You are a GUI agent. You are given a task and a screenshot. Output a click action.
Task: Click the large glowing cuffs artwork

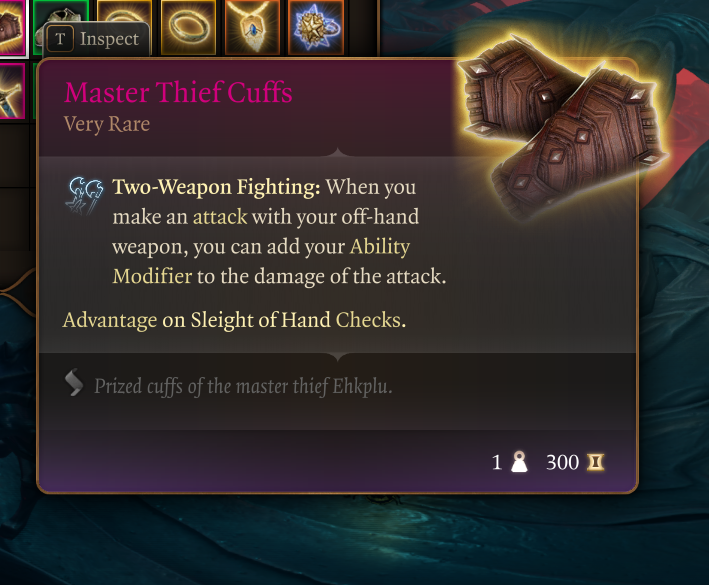pos(563,129)
